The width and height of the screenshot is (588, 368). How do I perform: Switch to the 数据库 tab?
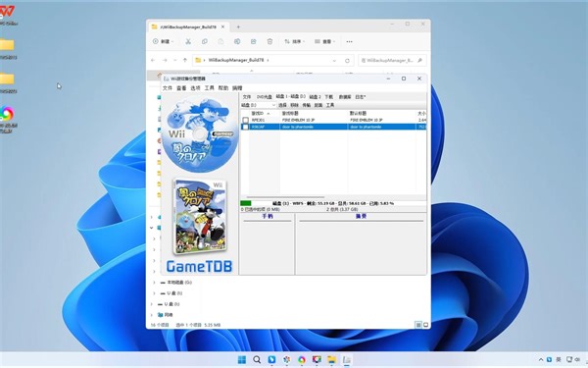(345, 97)
